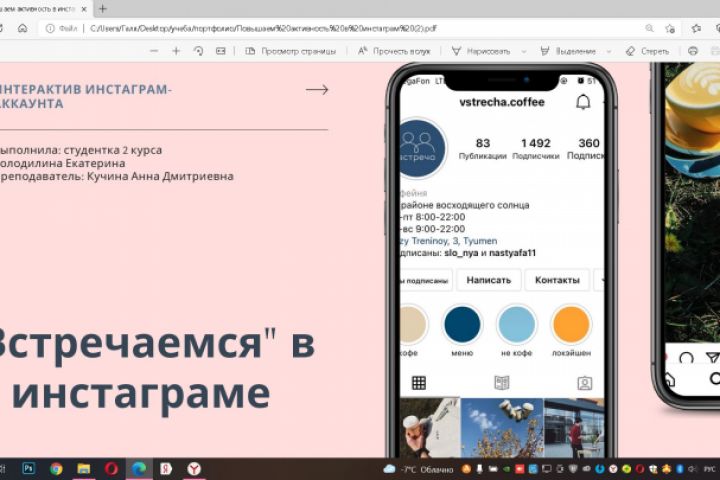Click the Вы подписаны button
This screenshot has width=720, height=480.
click(426, 280)
